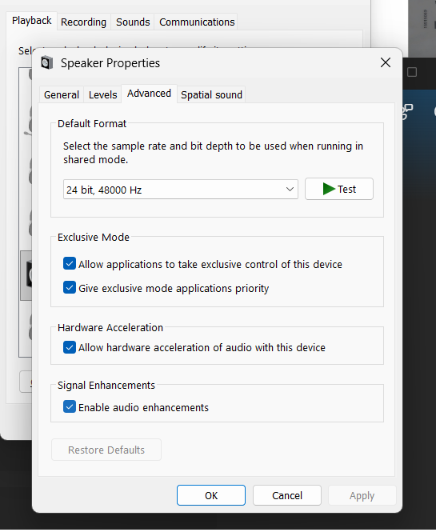This screenshot has width=436, height=530.
Task: Select the Advanced tab
Action: 149,93
